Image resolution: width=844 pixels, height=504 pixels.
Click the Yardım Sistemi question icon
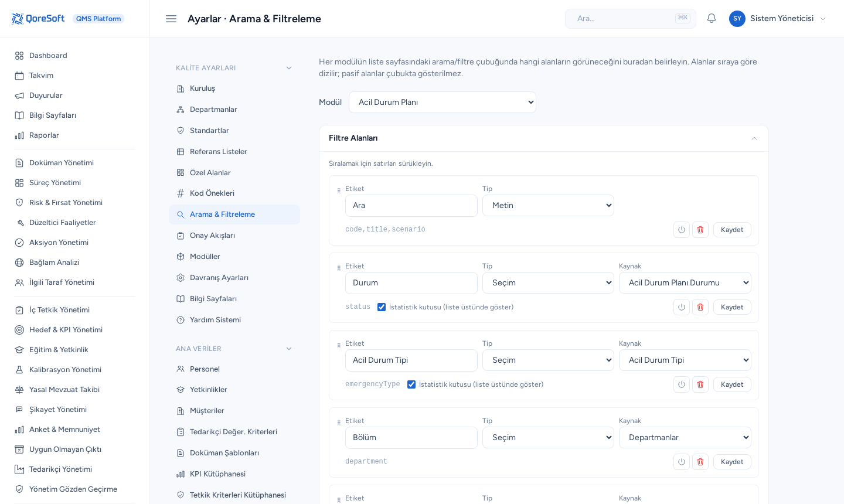[181, 320]
